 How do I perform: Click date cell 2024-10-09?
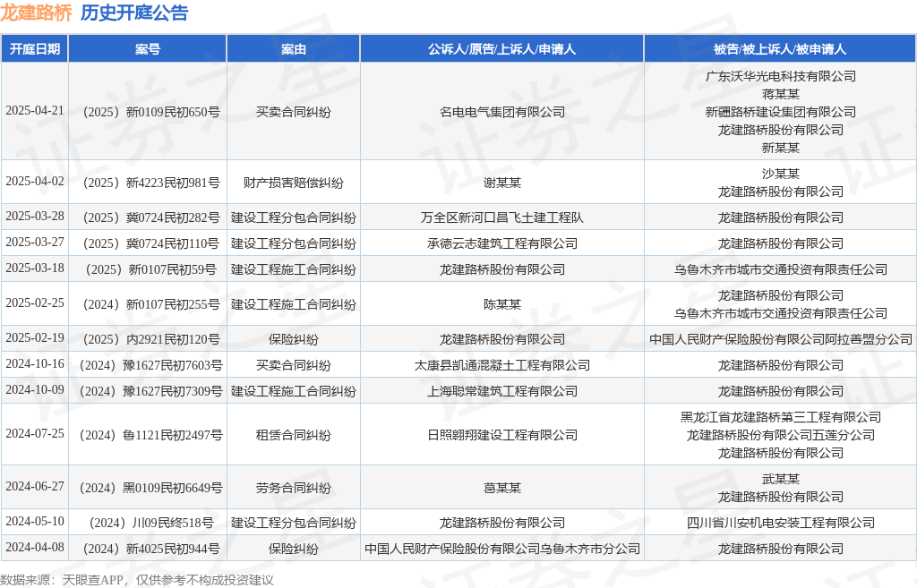[35, 390]
